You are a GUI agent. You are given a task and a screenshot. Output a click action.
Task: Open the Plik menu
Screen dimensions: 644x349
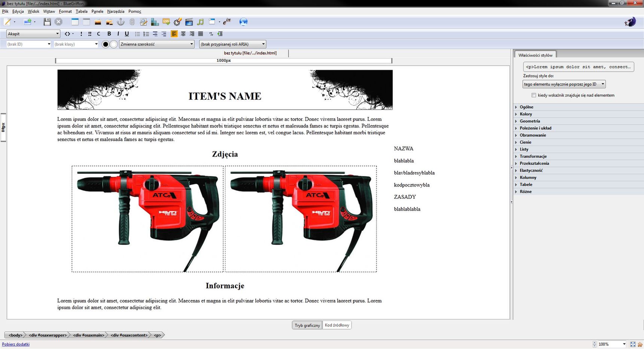tap(5, 11)
